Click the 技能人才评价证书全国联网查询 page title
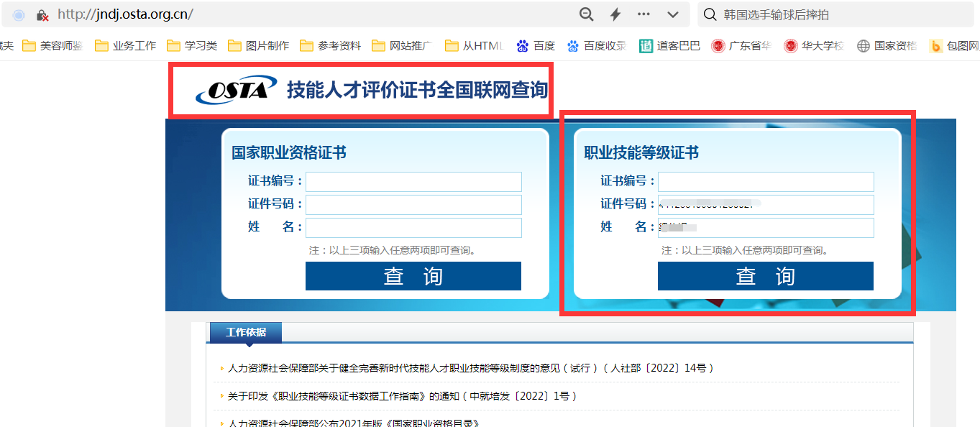 point(417,90)
